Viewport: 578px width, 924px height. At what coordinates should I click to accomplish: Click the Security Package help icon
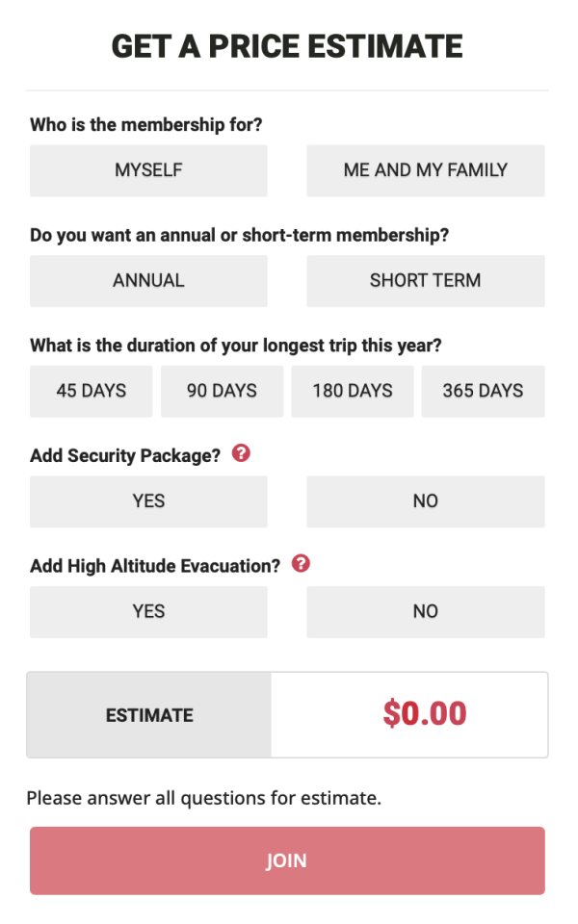[242, 453]
